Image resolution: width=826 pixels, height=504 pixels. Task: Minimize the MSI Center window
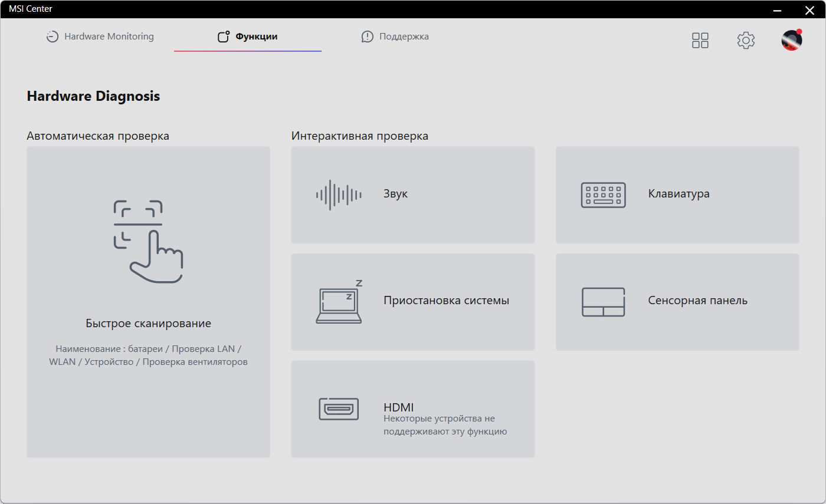point(778,9)
